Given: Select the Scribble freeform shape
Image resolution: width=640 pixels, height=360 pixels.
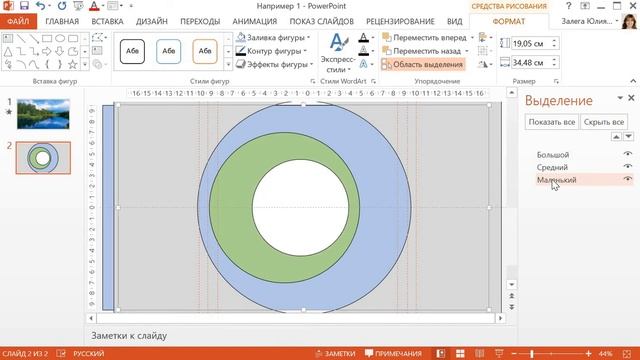Looking at the screenshot, I should coord(8,64).
